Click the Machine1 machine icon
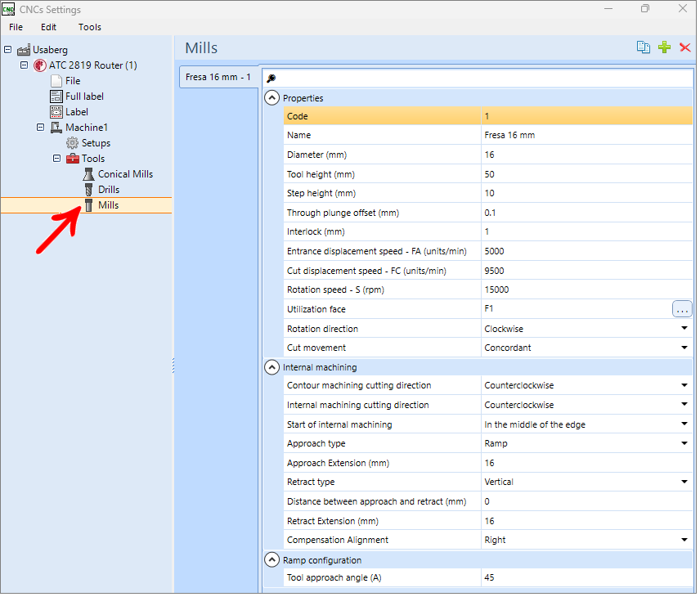700x597 pixels. click(56, 128)
